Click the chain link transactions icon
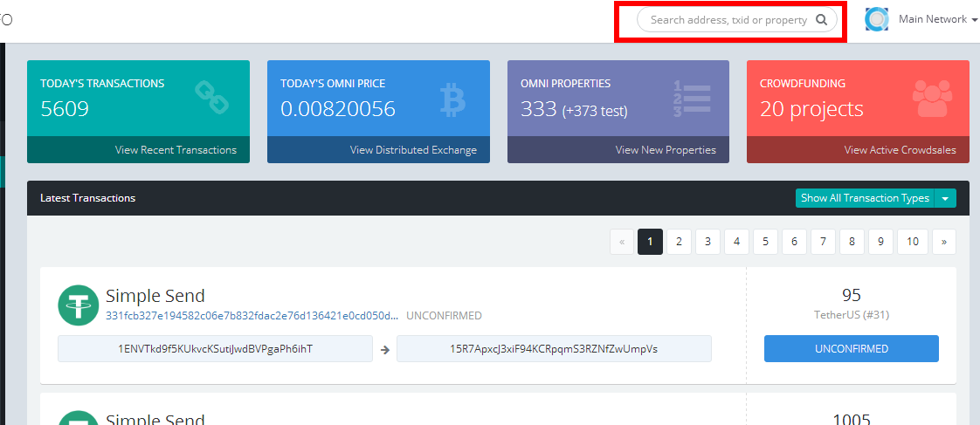Viewport: 980px width, 425px height. [212, 98]
